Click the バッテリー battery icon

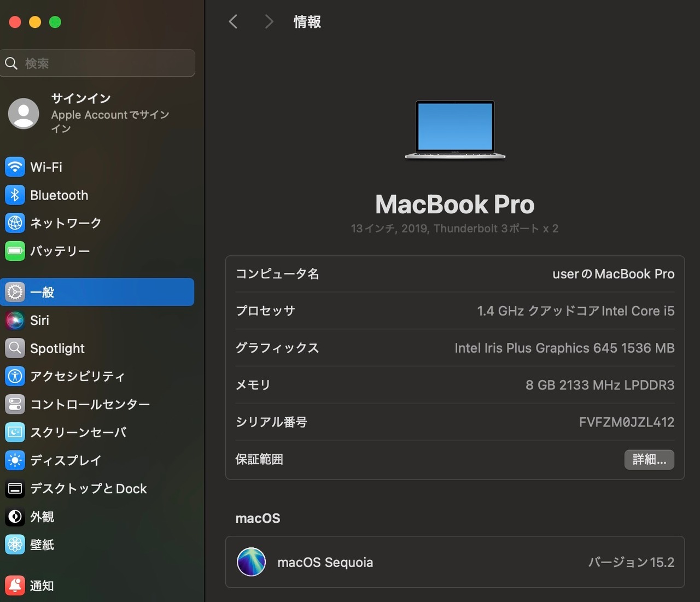(15, 251)
